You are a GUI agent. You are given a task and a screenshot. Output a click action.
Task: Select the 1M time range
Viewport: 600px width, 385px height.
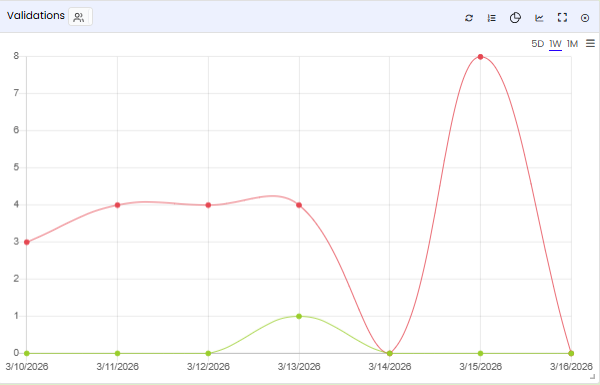tap(572, 44)
